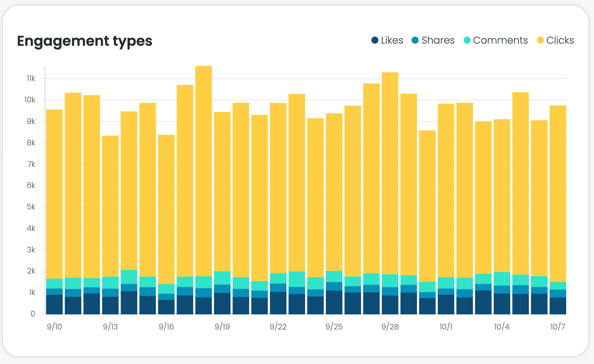This screenshot has width=594, height=364.
Task: Click the 10/1 x-axis date label
Action: 446,327
